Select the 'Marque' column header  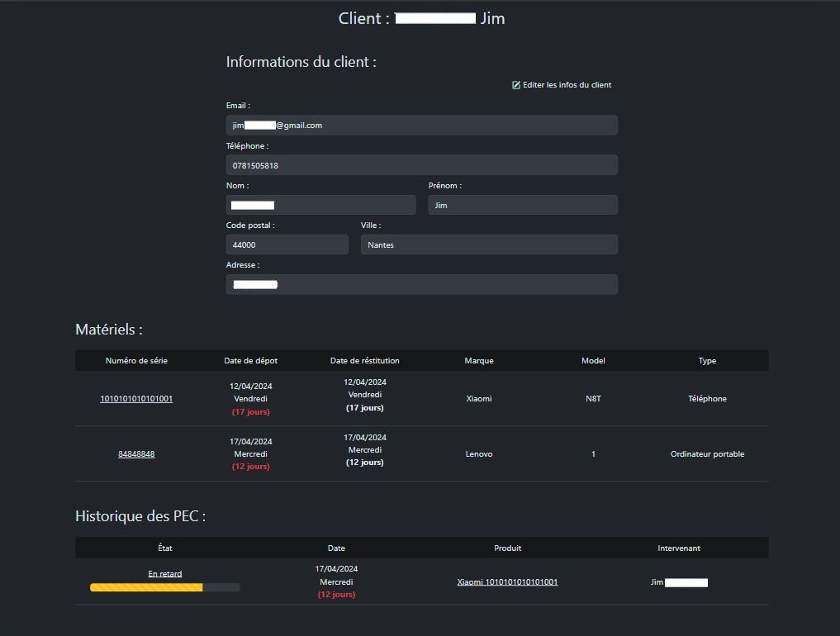click(478, 361)
